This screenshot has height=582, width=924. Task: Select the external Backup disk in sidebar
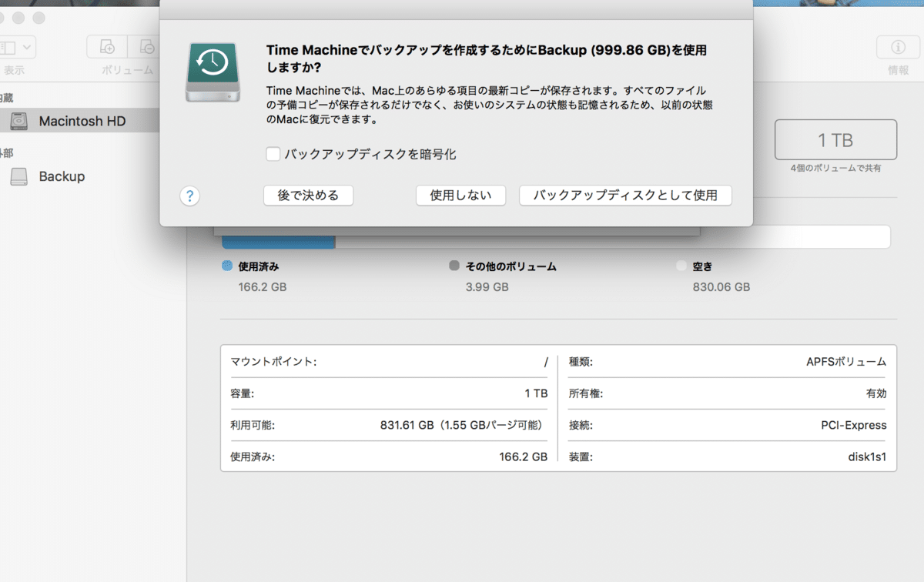[62, 177]
